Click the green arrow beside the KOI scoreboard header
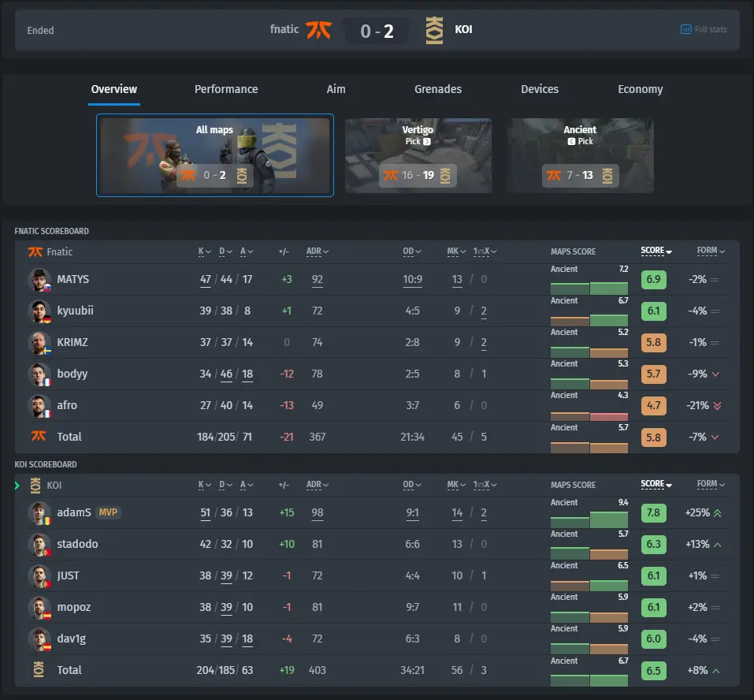This screenshot has width=754, height=700. pos(17,486)
